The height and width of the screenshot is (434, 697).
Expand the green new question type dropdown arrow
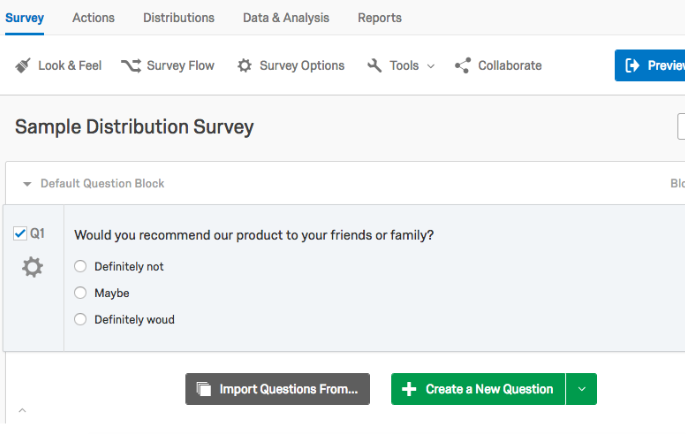point(581,389)
